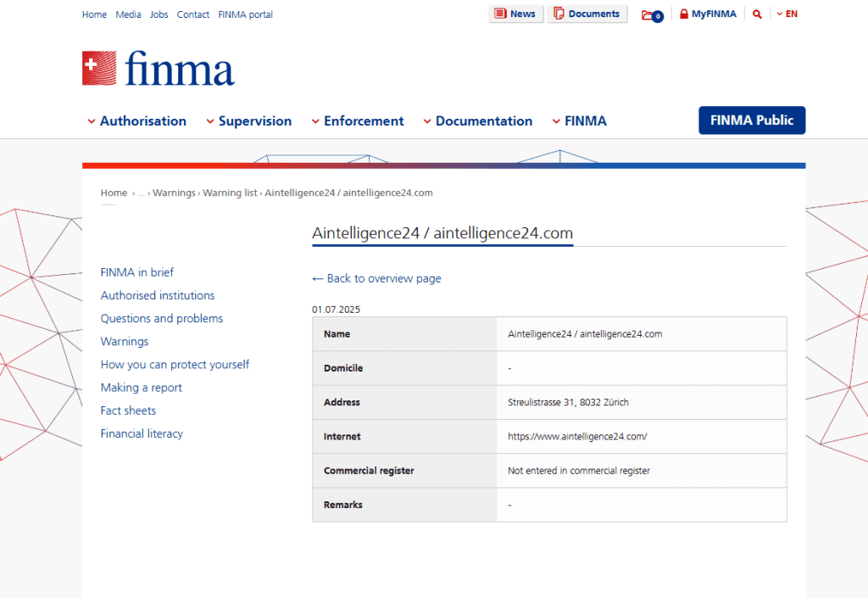Open Making a report sidebar link
Viewport: 868px width, 598px height.
(142, 388)
